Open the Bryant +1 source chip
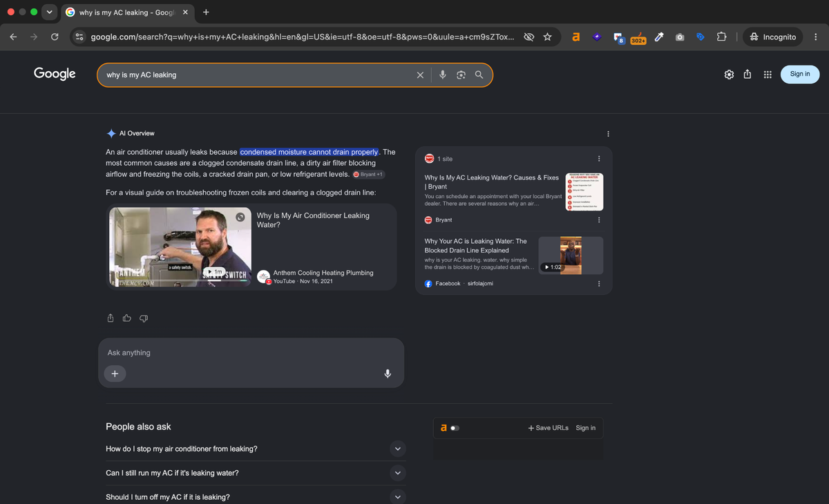 369,175
